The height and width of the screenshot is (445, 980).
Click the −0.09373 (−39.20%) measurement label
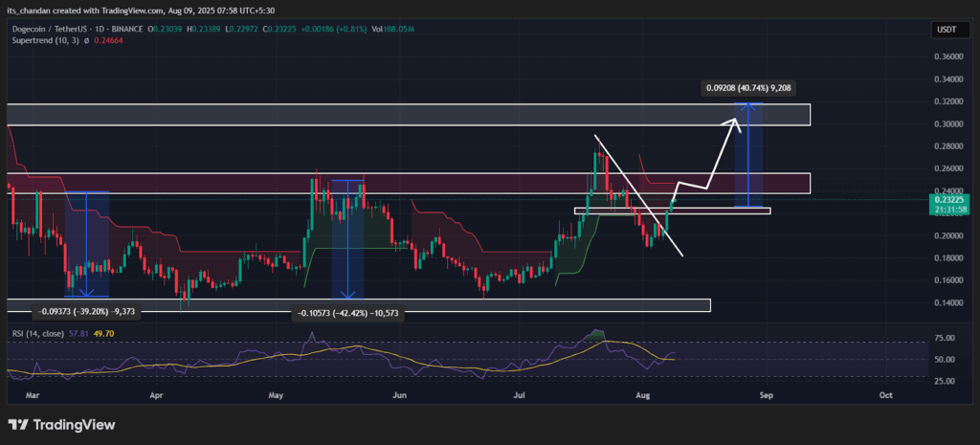click(x=86, y=311)
